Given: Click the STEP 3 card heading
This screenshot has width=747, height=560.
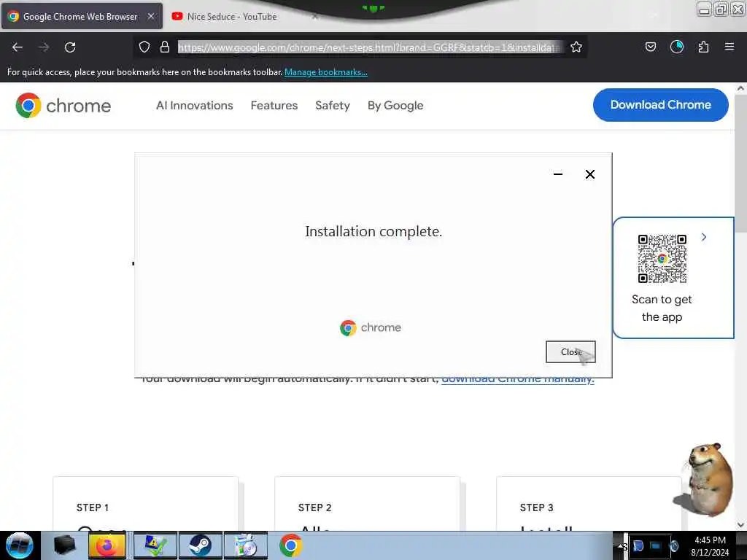Looking at the screenshot, I should (536, 507).
